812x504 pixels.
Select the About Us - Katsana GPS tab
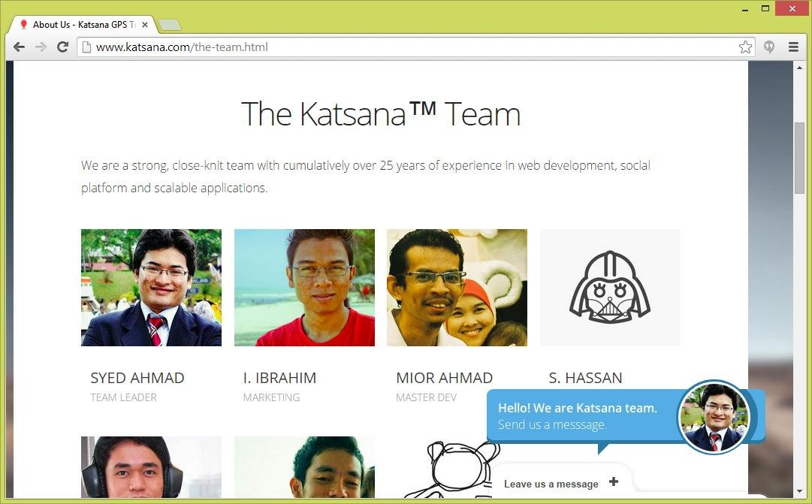(83, 24)
